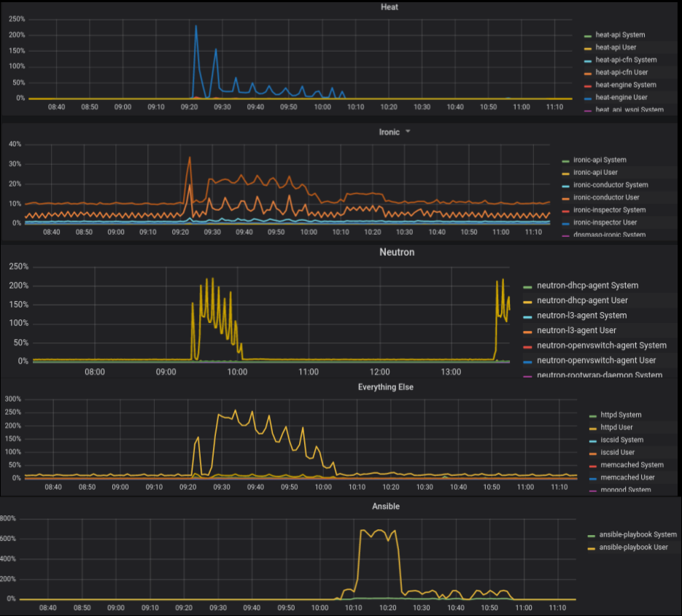This screenshot has height=616, width=682.
Task: Toggle httpd User series in legend
Action: (616, 427)
